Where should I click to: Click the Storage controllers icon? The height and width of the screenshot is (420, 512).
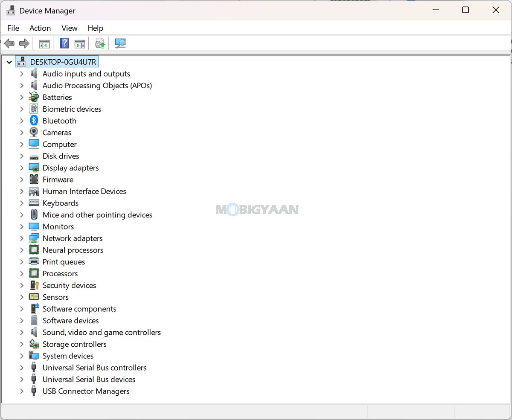click(x=34, y=344)
